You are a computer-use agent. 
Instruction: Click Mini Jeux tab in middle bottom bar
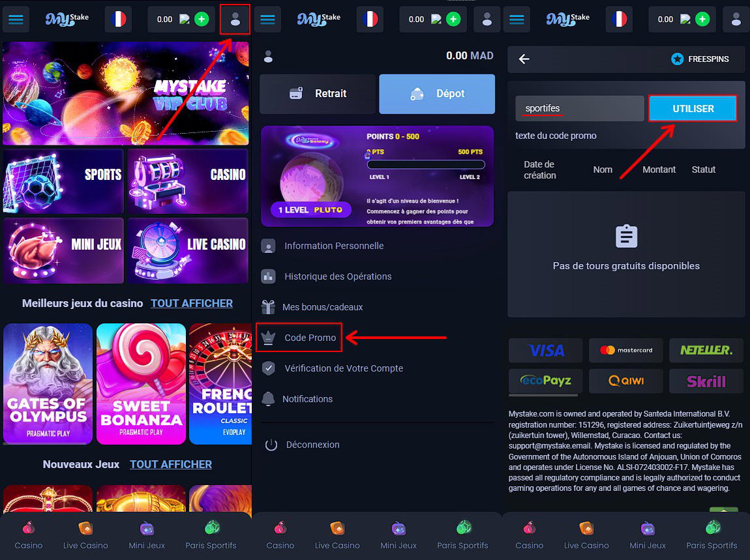(x=398, y=535)
